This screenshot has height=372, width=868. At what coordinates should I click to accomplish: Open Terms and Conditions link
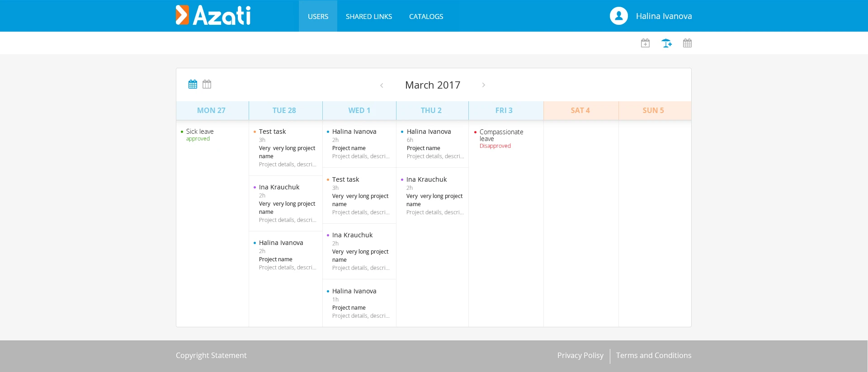pyautogui.click(x=653, y=355)
